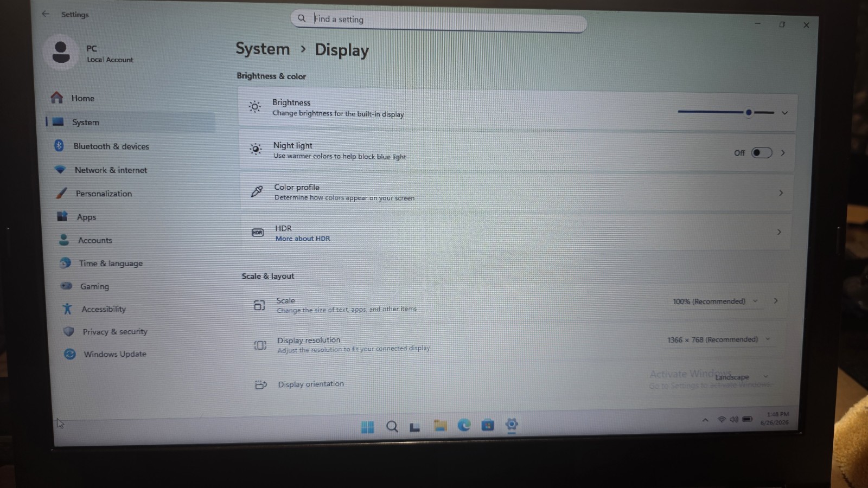Go to Network & internet settings
Screen dimensions: 868x488
111,170
